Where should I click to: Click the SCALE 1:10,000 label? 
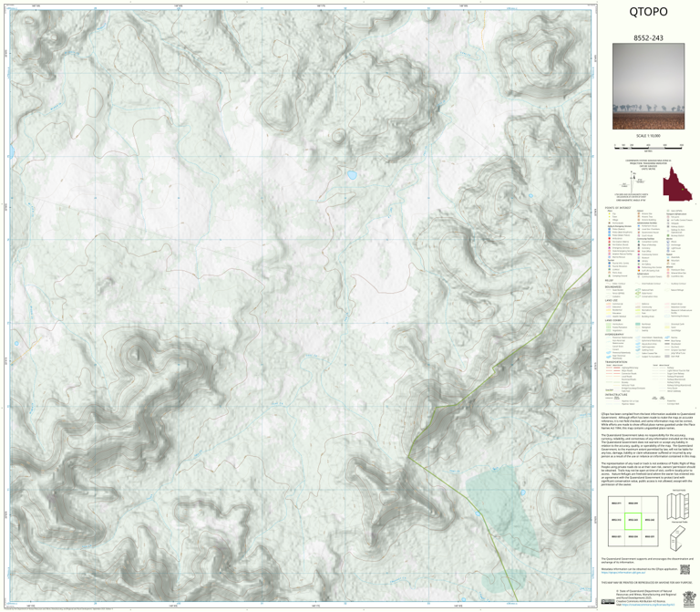[x=648, y=136]
